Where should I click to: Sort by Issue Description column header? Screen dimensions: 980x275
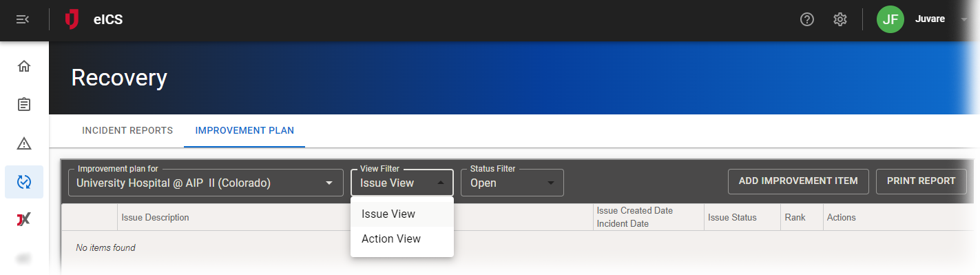(155, 217)
